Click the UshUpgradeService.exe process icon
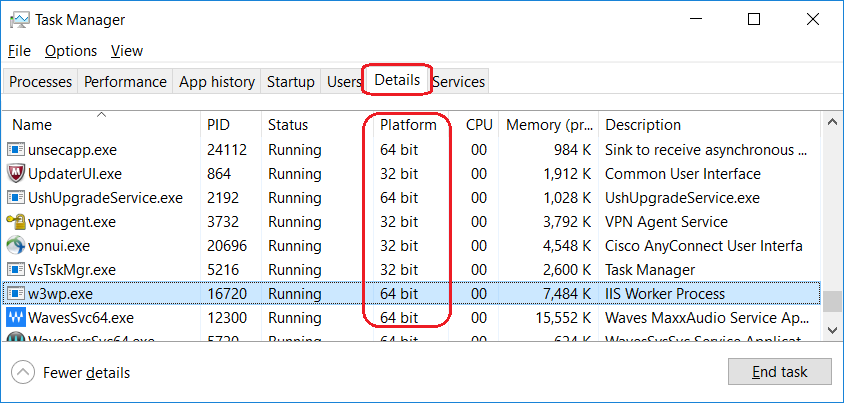 click(16, 198)
